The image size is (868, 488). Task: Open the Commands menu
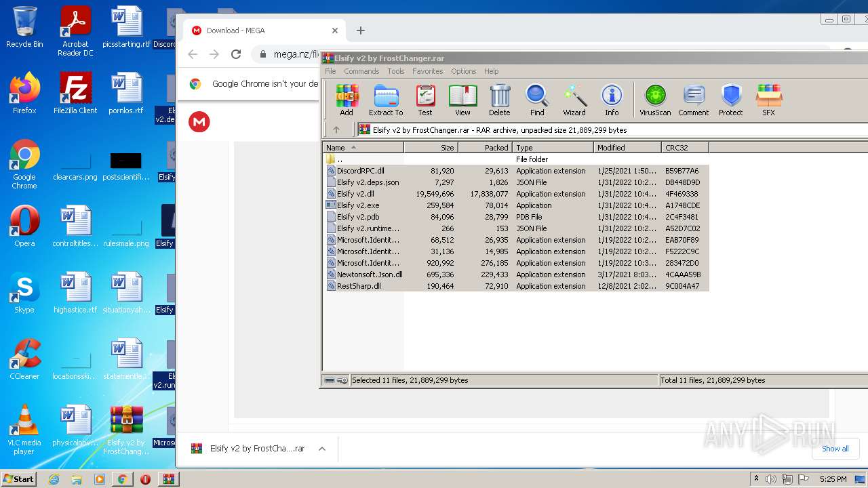pyautogui.click(x=361, y=71)
